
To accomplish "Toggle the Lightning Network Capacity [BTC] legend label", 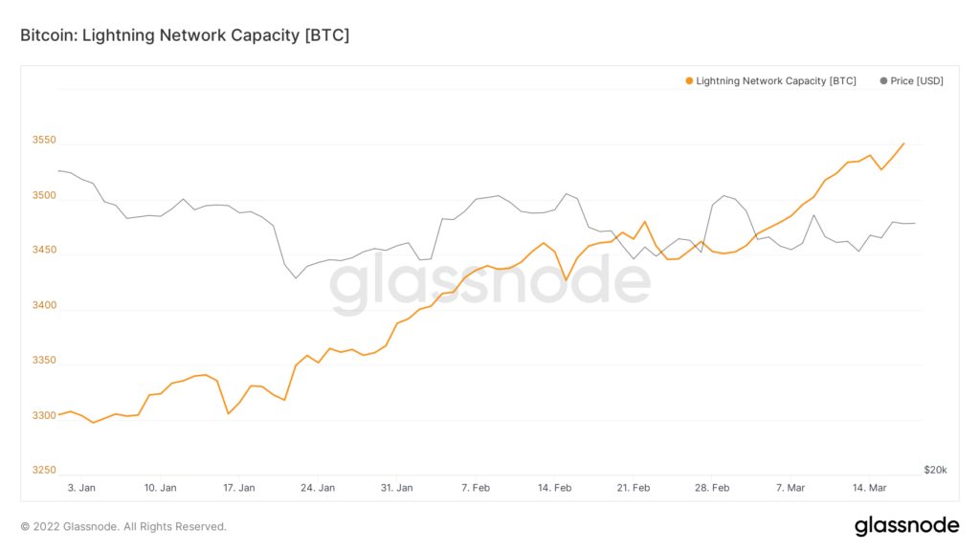I will [776, 81].
